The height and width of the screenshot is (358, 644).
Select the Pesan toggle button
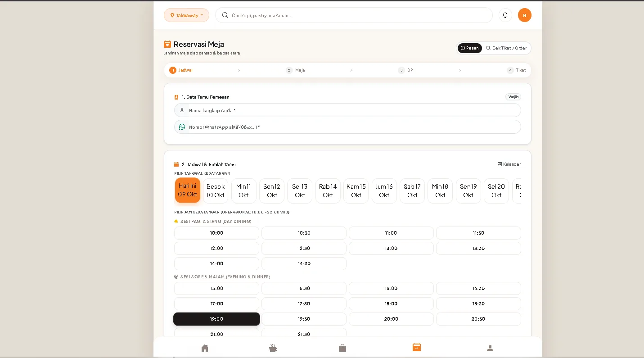click(470, 48)
